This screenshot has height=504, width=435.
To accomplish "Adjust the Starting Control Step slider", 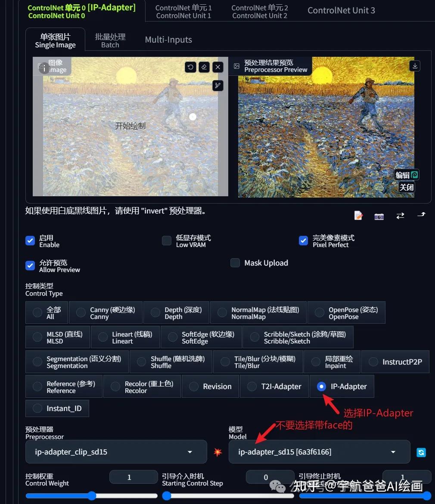I will 228,496.
